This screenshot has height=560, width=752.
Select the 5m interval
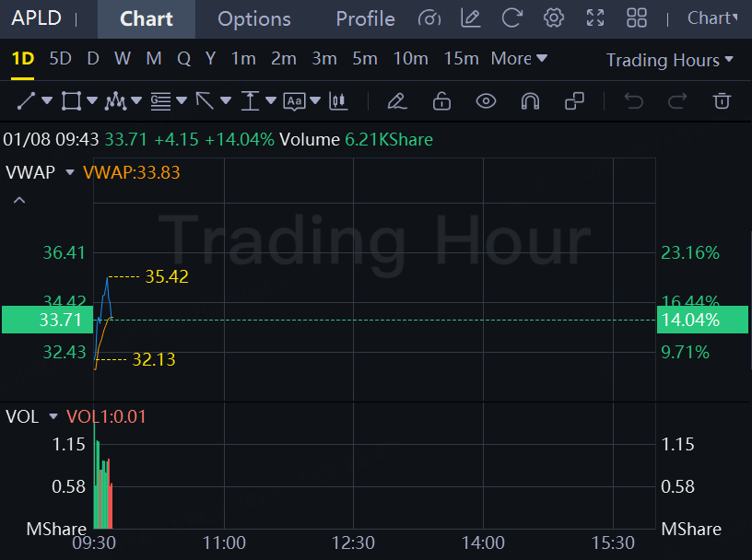click(365, 59)
